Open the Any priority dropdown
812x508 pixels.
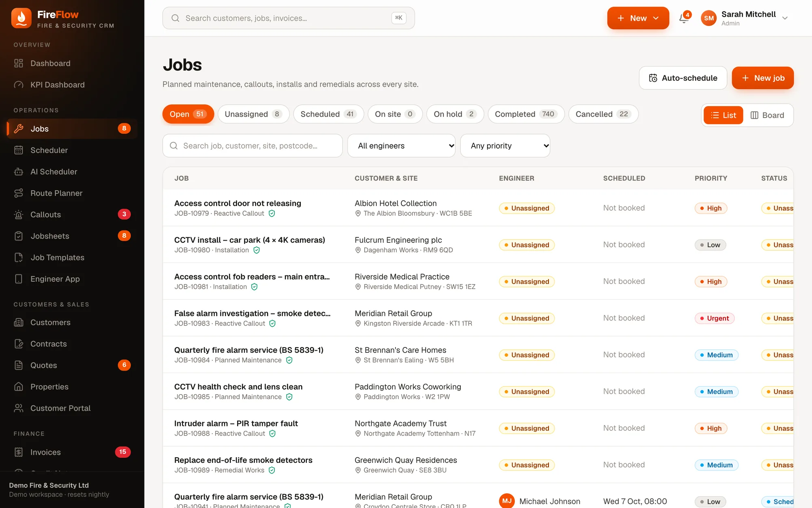pyautogui.click(x=505, y=146)
